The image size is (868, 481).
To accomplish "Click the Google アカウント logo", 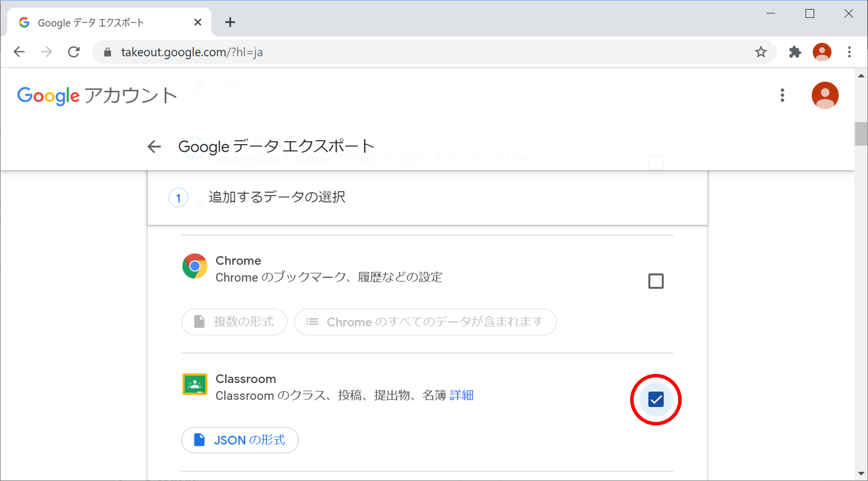I will point(97,96).
